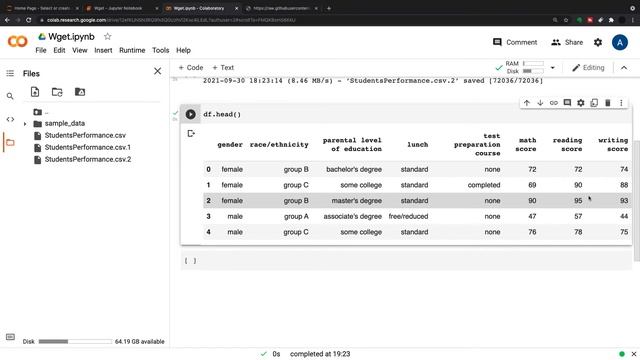Image resolution: width=640 pixels, height=360 pixels.
Task: Open the search icon in left sidebar
Action: 10,96
